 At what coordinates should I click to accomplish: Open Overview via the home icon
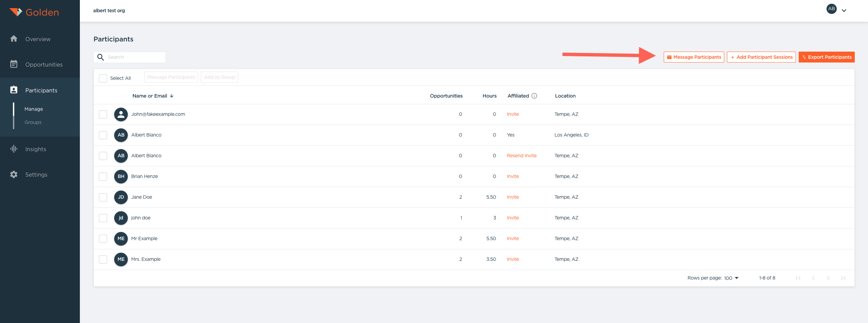tap(14, 39)
